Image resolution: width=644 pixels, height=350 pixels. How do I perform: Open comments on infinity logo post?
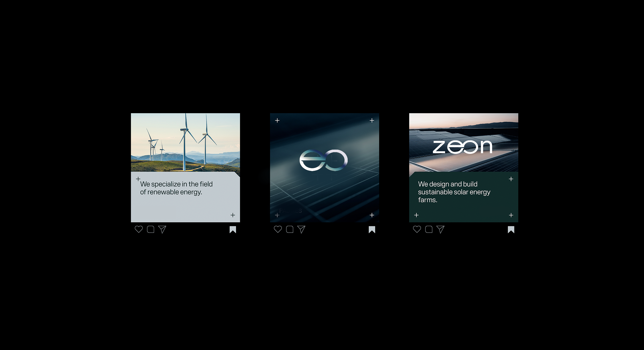tap(290, 229)
